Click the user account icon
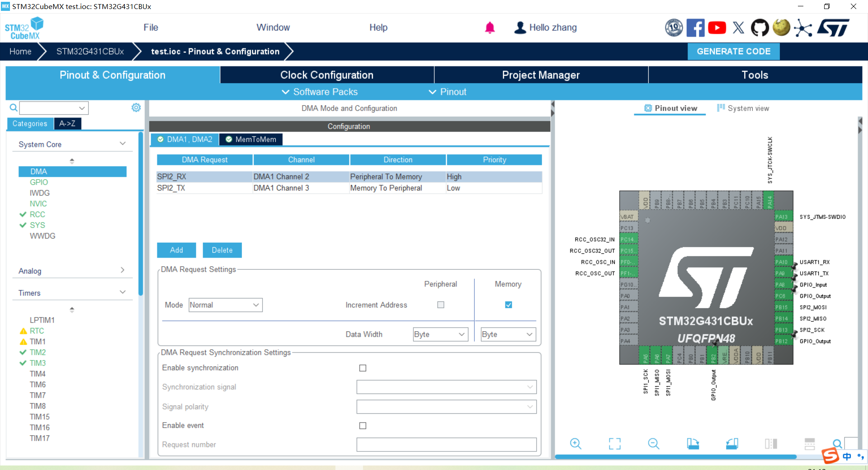The image size is (868, 470). pyautogui.click(x=520, y=28)
